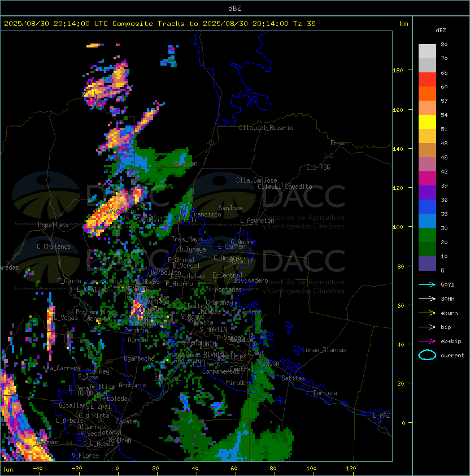
Task: Click the 'S_MARTIN' map label
Action: [213, 330]
